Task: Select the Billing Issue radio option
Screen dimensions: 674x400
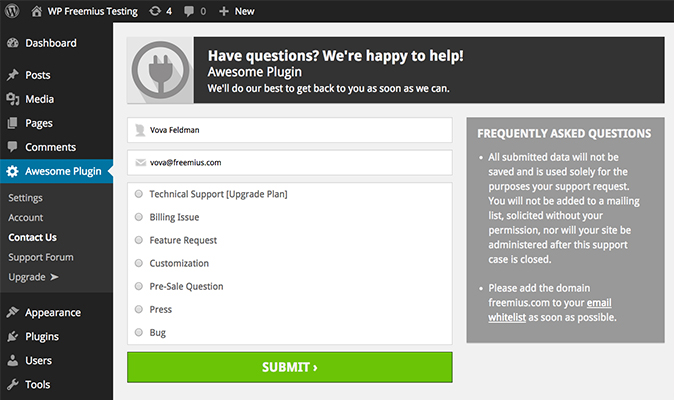Action: pyautogui.click(x=138, y=217)
